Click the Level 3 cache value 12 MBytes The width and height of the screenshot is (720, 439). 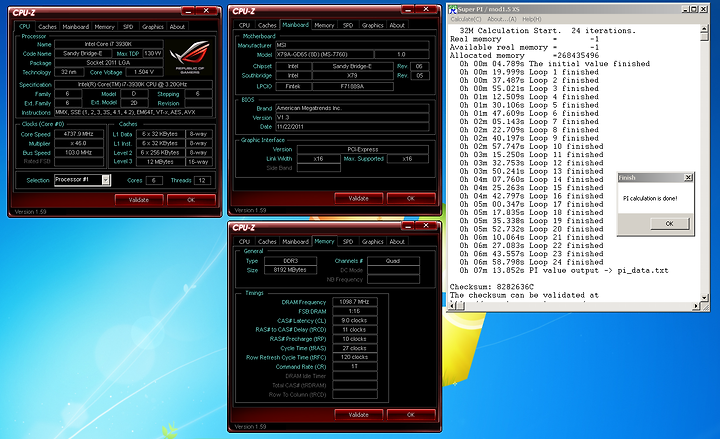[160, 162]
